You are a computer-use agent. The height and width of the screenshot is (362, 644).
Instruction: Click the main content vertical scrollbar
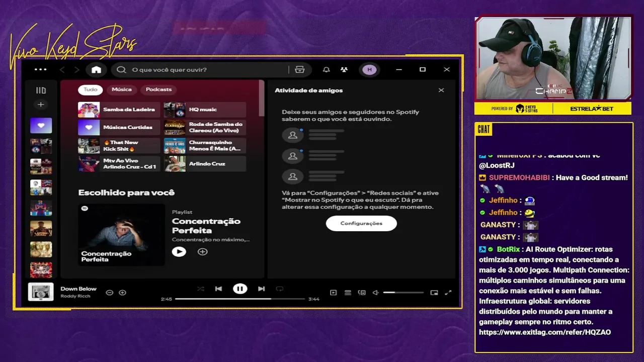pos(261,98)
